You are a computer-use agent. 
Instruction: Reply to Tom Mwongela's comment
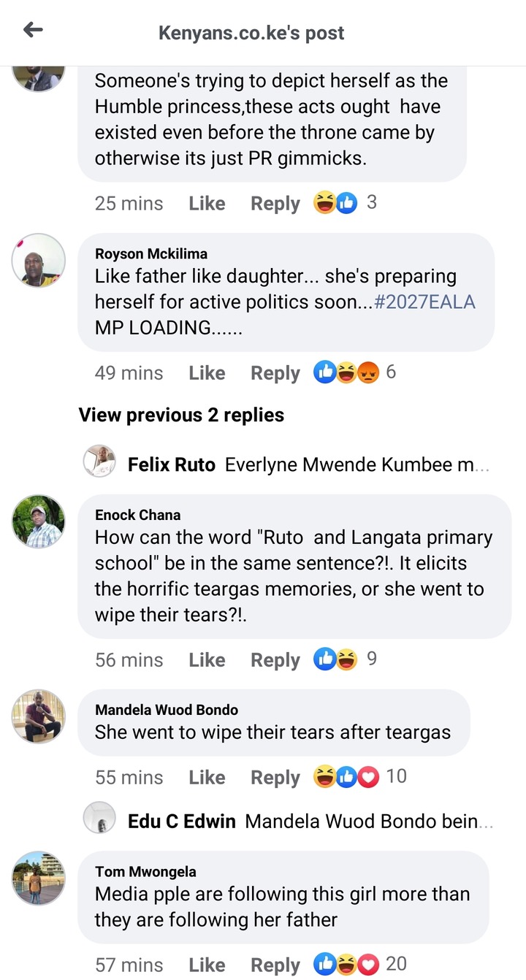[x=275, y=965]
